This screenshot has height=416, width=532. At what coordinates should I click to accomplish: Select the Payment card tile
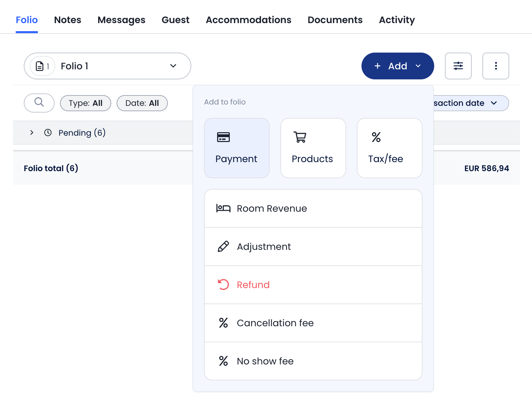coord(237,148)
